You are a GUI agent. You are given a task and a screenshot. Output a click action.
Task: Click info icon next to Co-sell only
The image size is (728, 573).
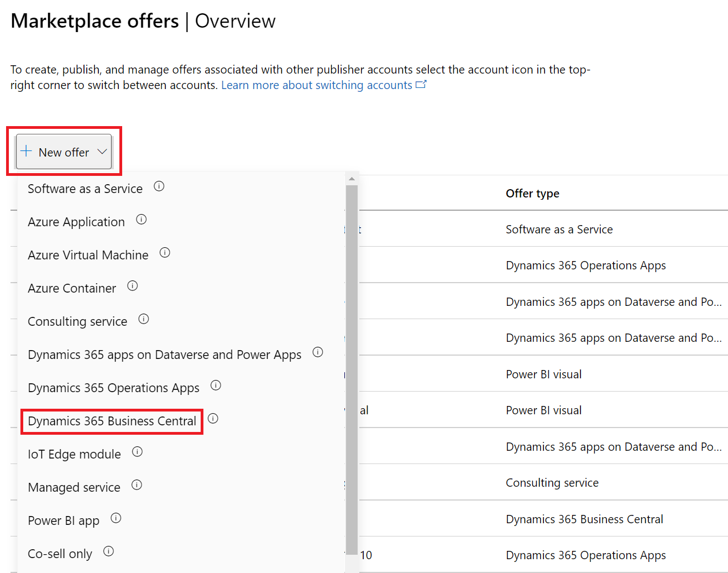click(x=109, y=551)
